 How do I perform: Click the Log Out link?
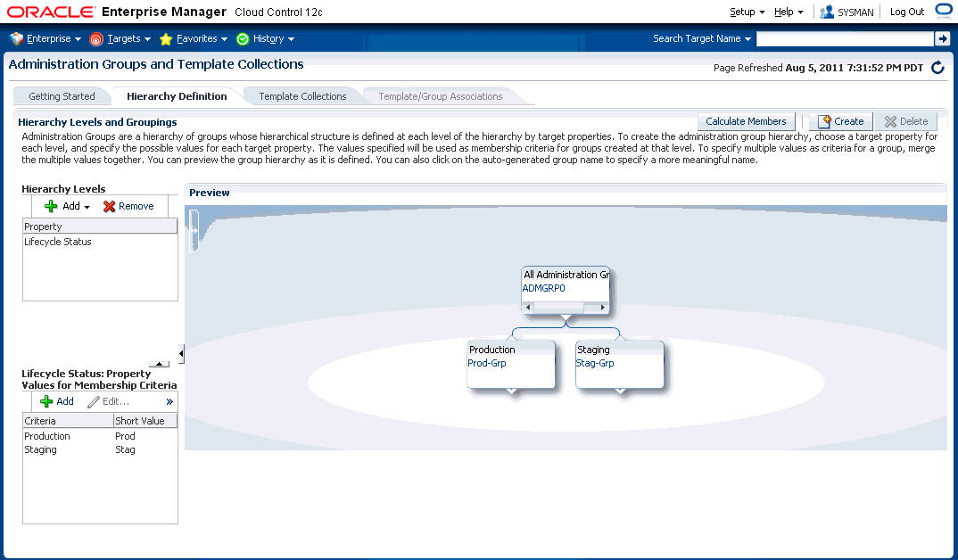(906, 12)
